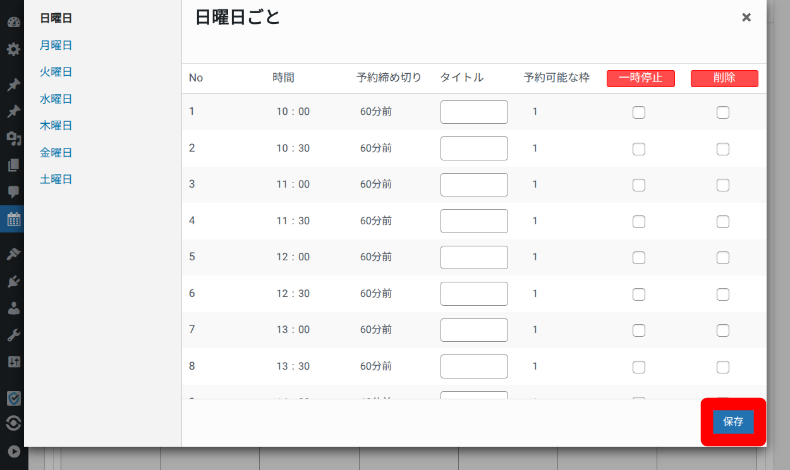Toggle 一時停止 checkbox for 11:30 row
The image size is (790, 470).
point(638,222)
